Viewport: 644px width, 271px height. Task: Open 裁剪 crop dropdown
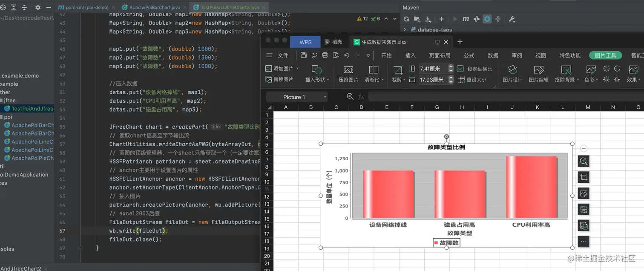[x=398, y=73]
